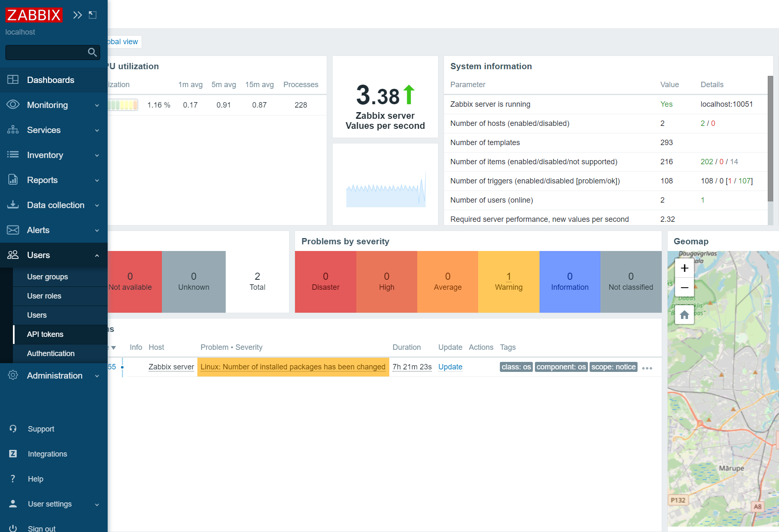Click the Sign out power icon

click(13, 528)
